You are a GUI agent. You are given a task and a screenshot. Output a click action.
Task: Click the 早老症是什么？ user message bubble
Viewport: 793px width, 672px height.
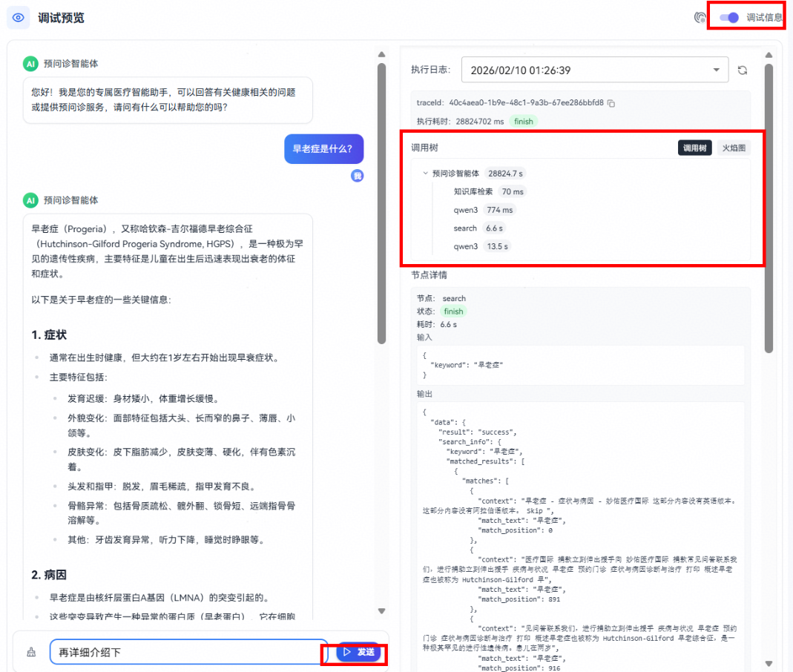(x=323, y=149)
